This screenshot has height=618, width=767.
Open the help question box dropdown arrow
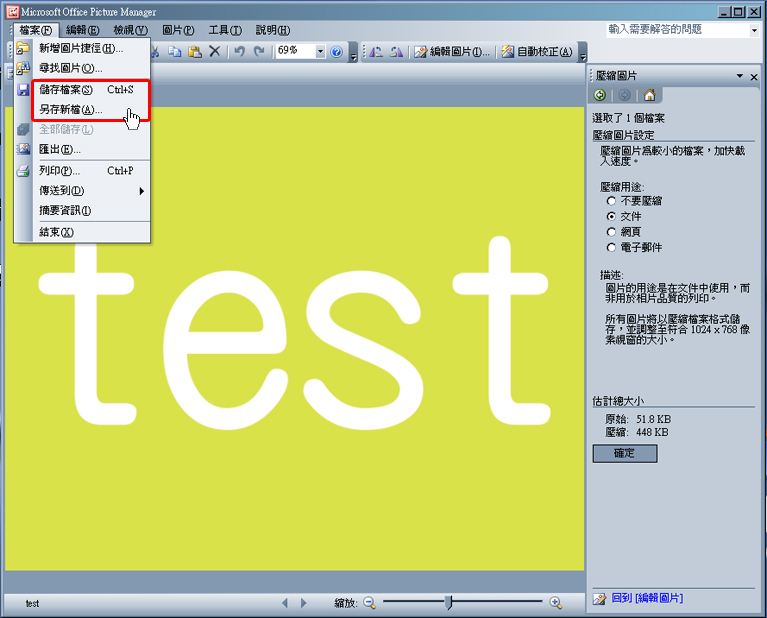pos(754,30)
